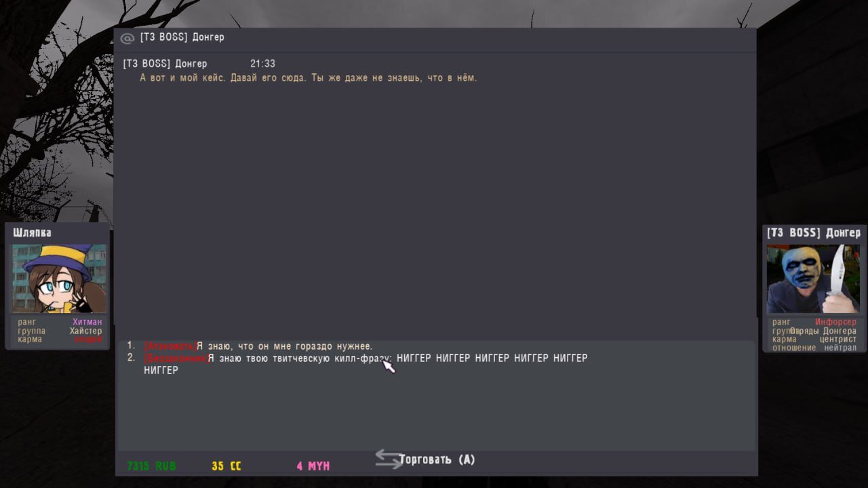This screenshot has width=868, height=488.
Task: Open Шляпка's avatar portrait
Action: pyautogui.click(x=59, y=279)
